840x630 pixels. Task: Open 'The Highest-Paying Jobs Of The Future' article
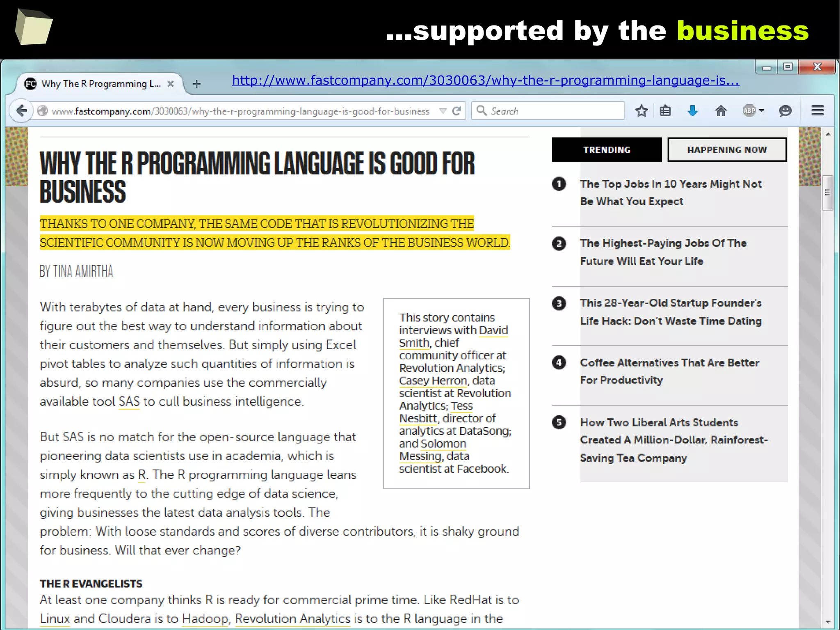pyautogui.click(x=663, y=252)
